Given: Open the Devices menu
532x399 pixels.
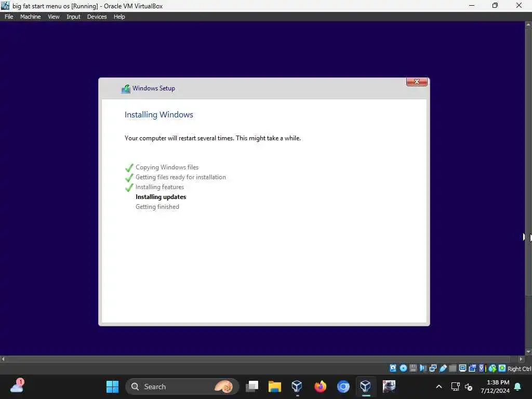Looking at the screenshot, I should tap(97, 17).
